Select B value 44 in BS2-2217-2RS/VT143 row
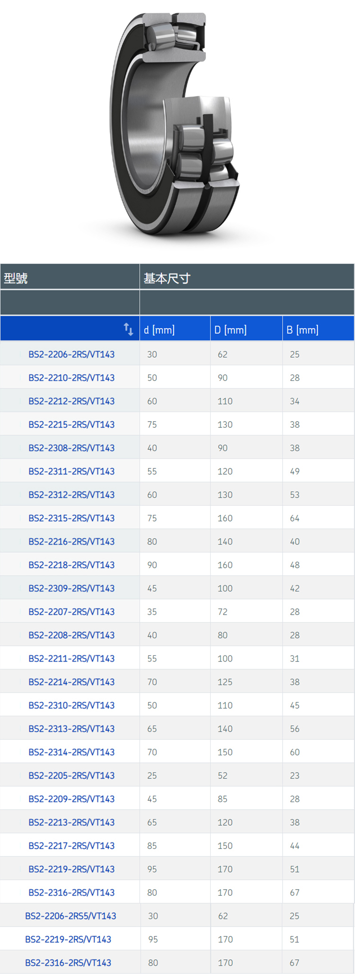 tap(295, 846)
